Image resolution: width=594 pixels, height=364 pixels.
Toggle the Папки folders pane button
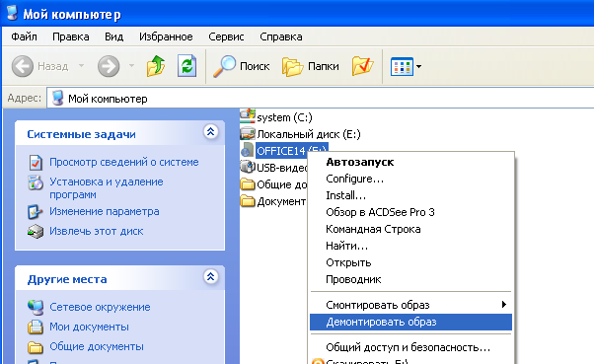(x=310, y=66)
